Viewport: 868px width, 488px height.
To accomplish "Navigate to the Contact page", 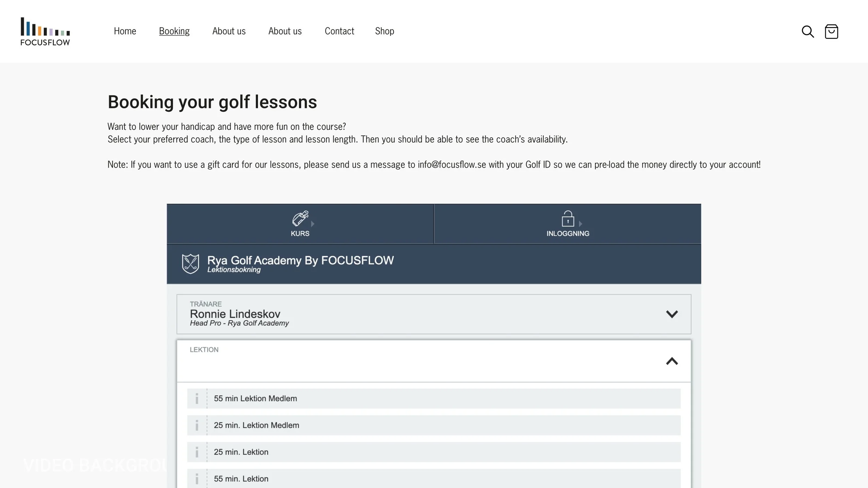I will click(339, 31).
